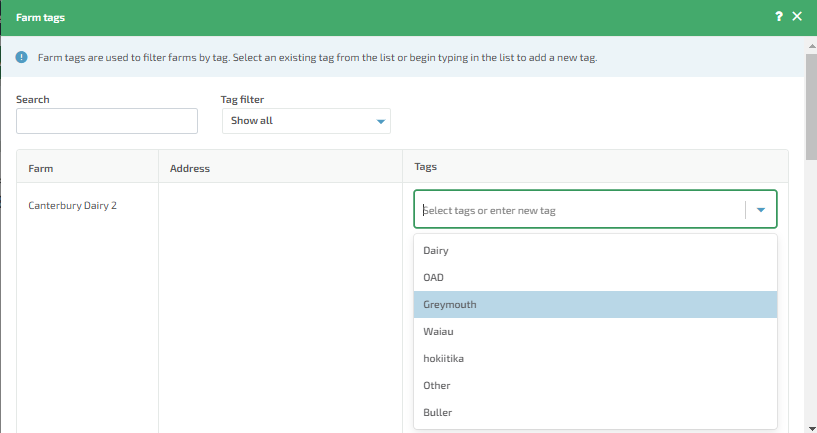Click the dialog vertical scrollbar thumb
This screenshot has width=817, height=433.
point(811,105)
